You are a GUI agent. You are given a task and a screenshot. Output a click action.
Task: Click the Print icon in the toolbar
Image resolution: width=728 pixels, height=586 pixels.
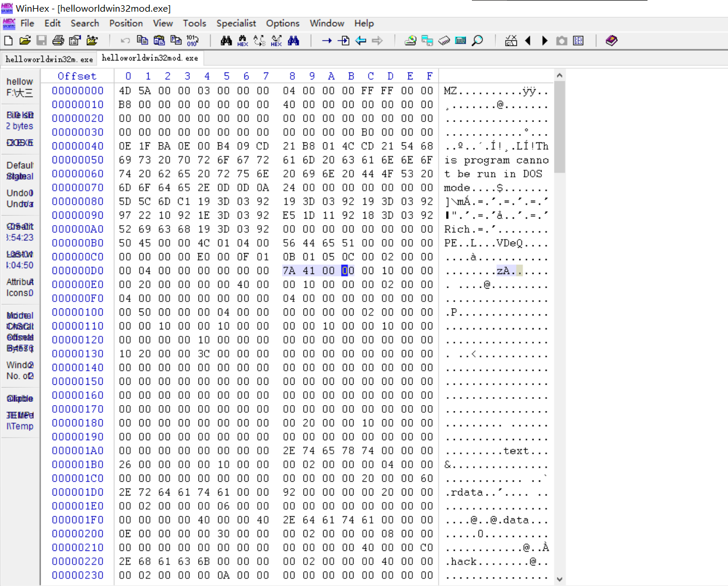pyautogui.click(x=58, y=40)
